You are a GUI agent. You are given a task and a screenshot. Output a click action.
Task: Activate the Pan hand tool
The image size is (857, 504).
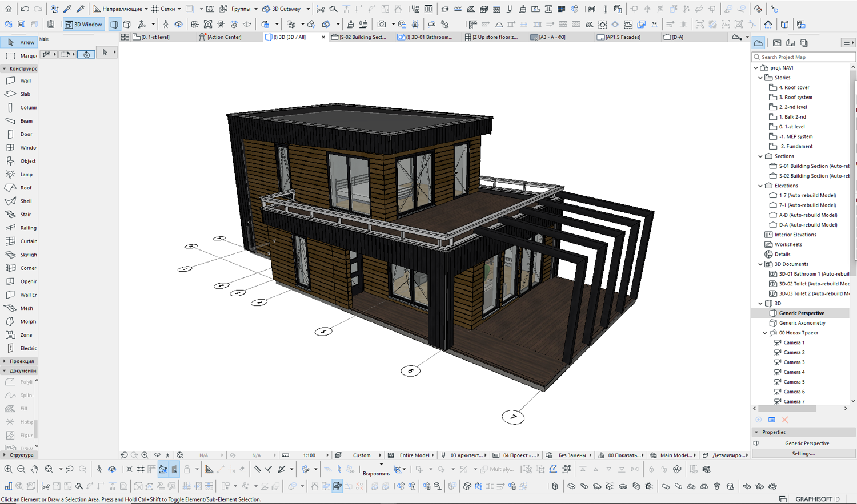pyautogui.click(x=34, y=469)
